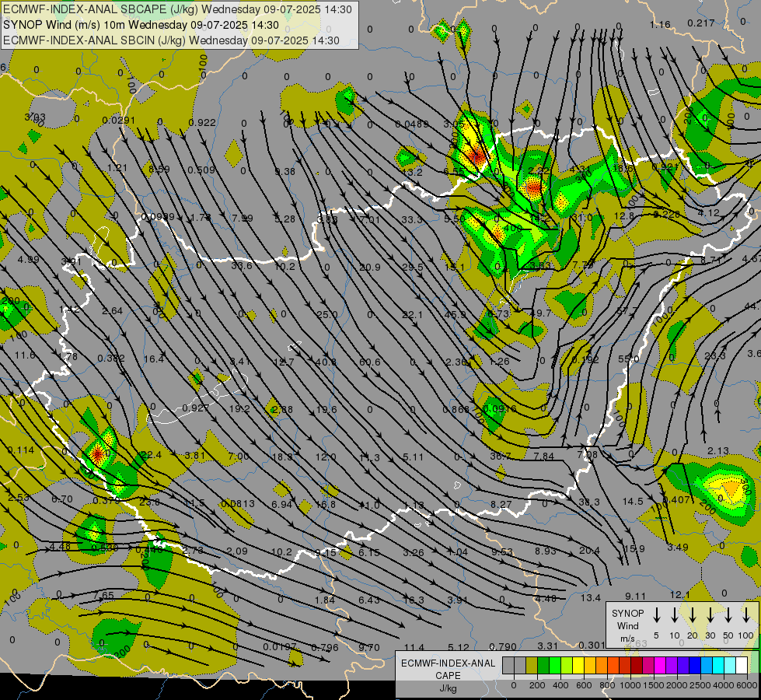Select the dark red CAPE legend swatch
This screenshot has height=700, width=761.
637,666
